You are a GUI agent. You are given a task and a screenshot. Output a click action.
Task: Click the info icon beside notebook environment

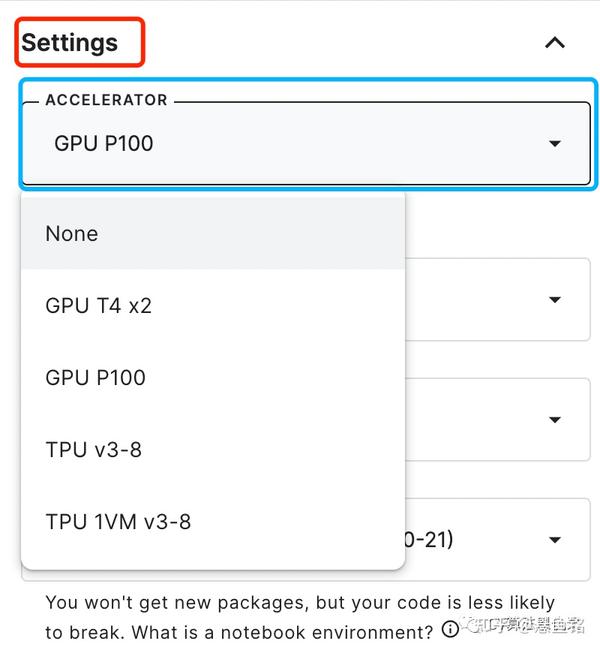pyautogui.click(x=450, y=630)
